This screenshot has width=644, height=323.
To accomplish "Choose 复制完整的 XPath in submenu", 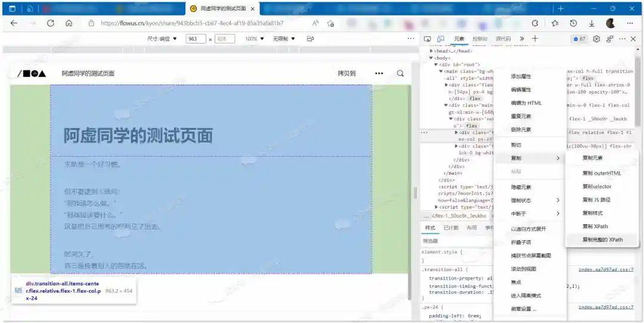I will [602, 240].
